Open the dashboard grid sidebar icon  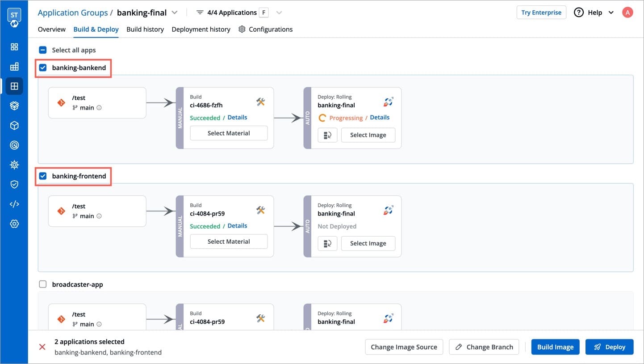click(14, 47)
